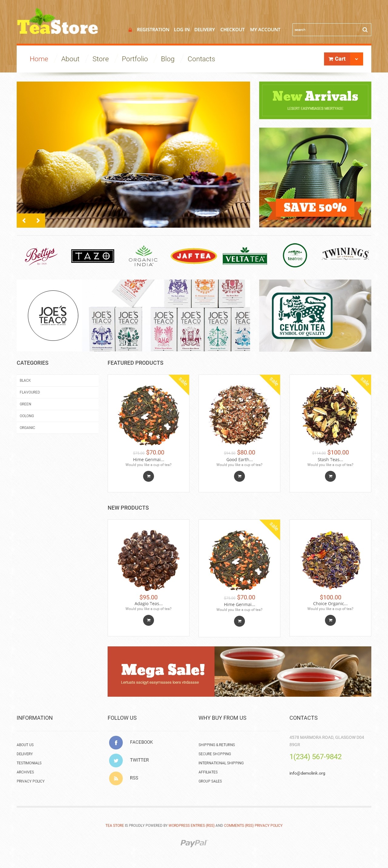Click into the search input field

pos(326,30)
